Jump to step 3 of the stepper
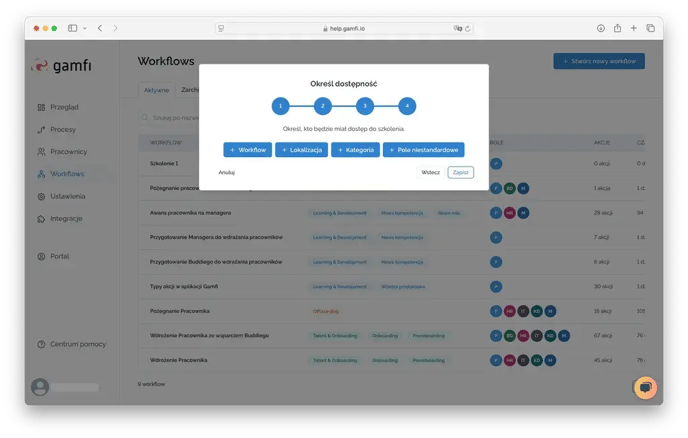 pos(365,105)
